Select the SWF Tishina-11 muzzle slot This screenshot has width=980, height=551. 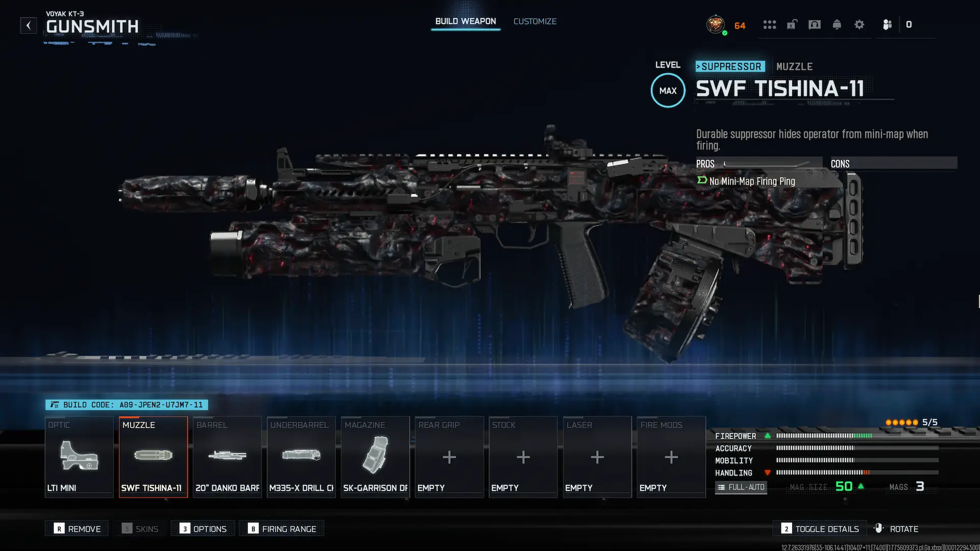[153, 457]
